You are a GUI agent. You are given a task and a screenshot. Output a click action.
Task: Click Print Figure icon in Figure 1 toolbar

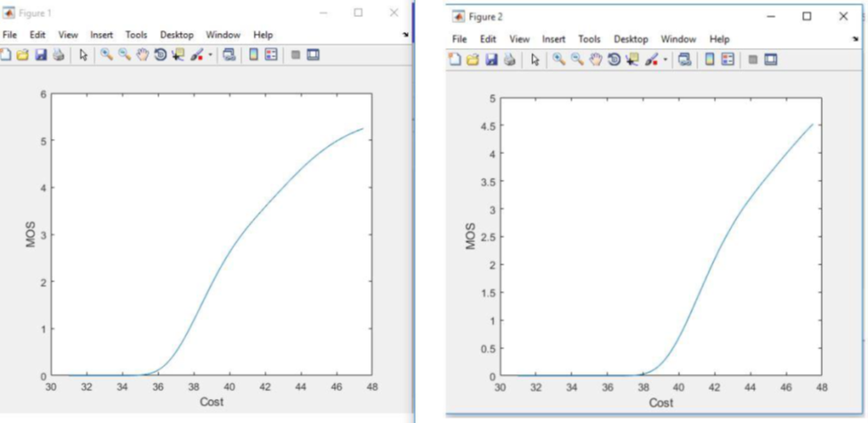pyautogui.click(x=59, y=55)
